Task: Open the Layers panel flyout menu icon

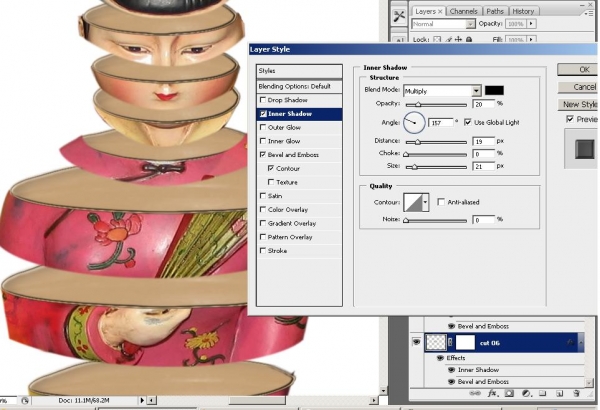Action: click(x=589, y=13)
